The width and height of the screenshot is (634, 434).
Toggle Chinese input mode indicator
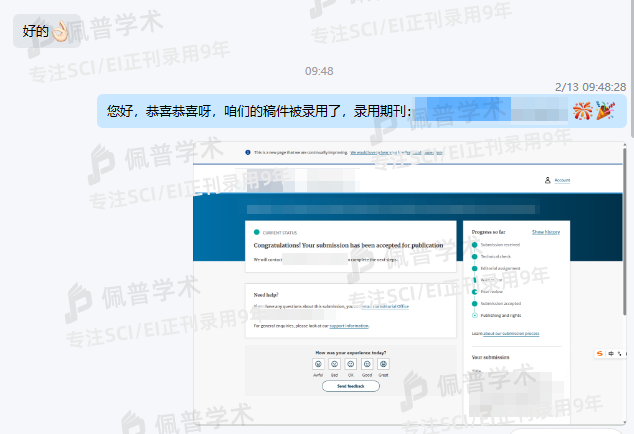click(611, 353)
